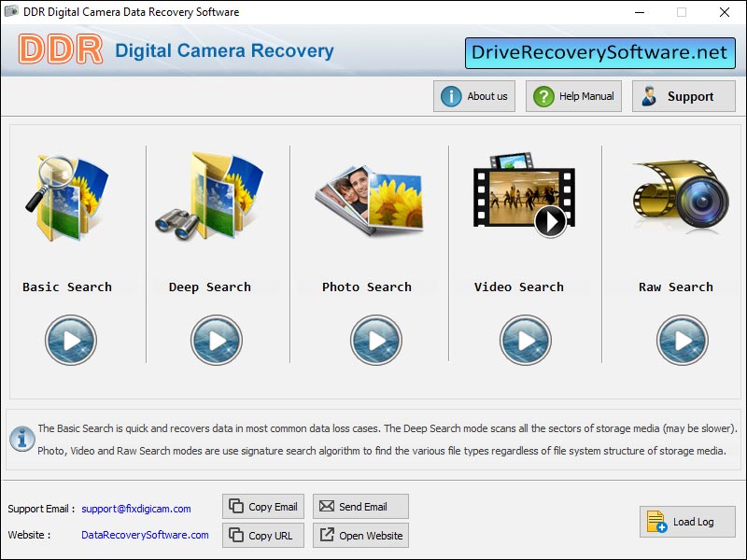Start Deep Search with its play button
This screenshot has height=560, width=747.
tap(217, 341)
